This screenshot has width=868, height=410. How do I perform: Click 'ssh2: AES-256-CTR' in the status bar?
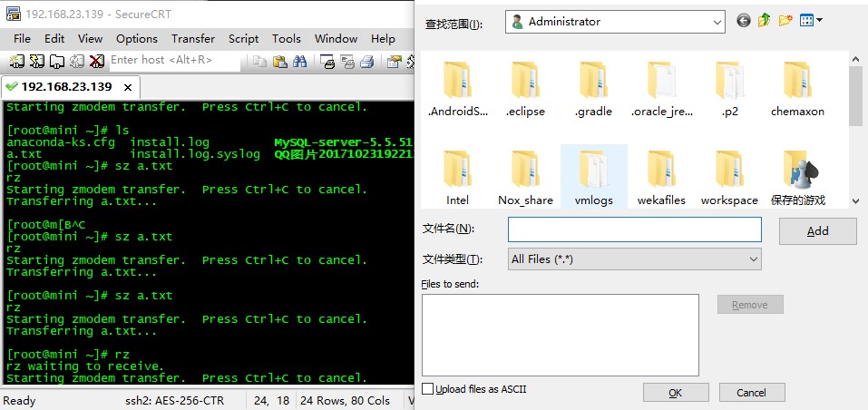click(175, 401)
